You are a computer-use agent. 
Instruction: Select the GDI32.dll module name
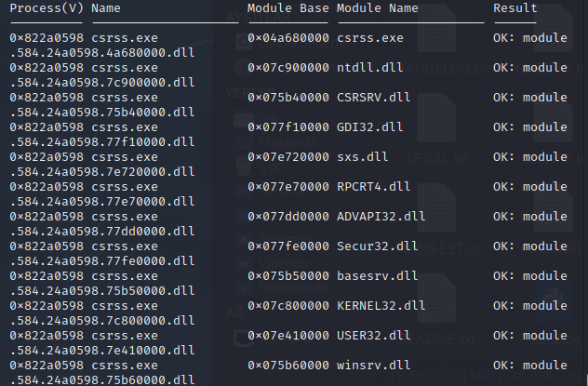pyautogui.click(x=369, y=127)
